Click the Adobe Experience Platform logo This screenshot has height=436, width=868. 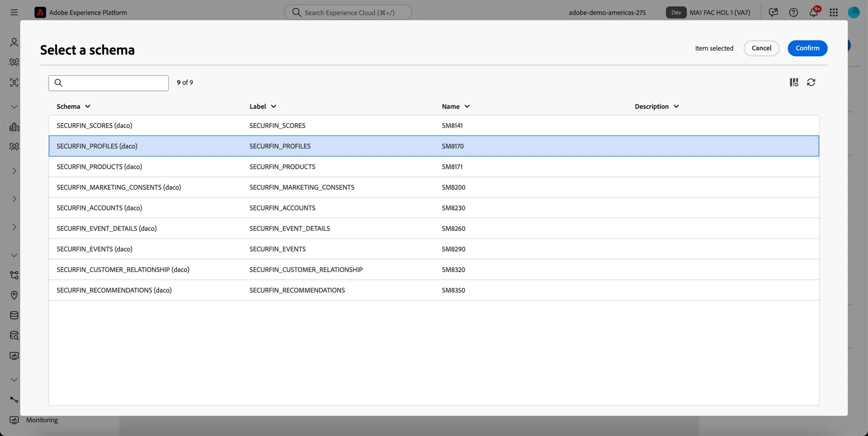[x=40, y=13]
